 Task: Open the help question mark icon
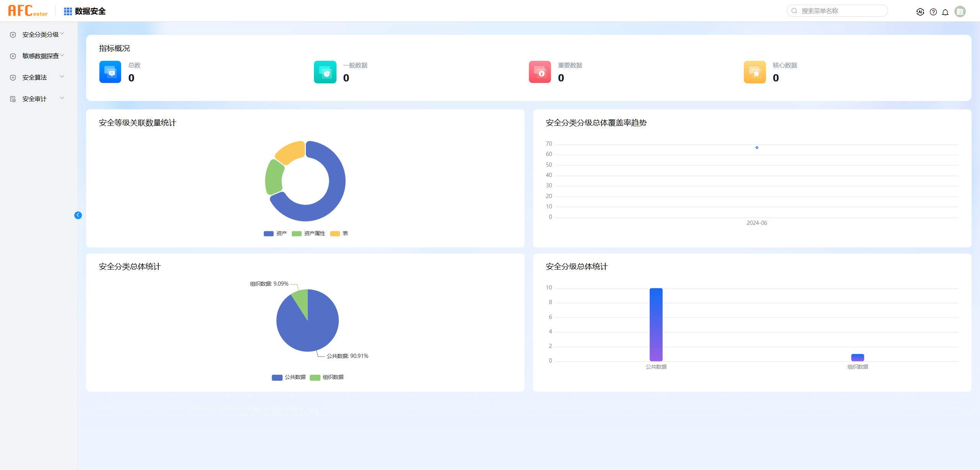(x=933, y=12)
